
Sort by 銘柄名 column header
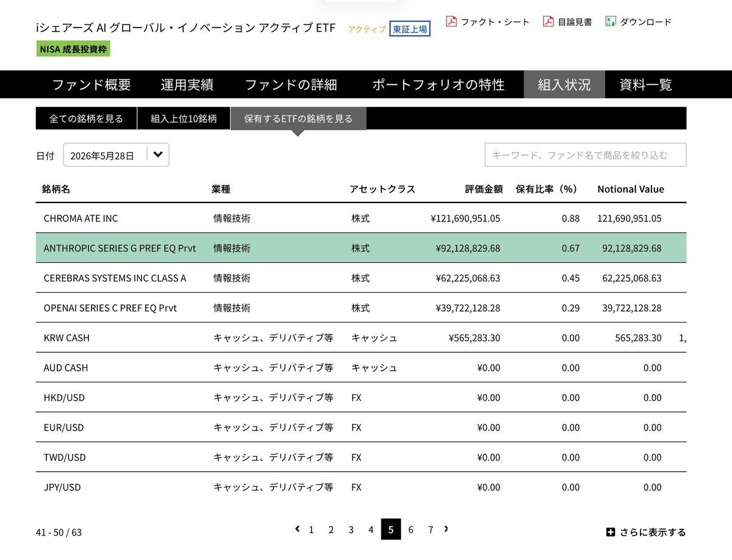(x=56, y=189)
